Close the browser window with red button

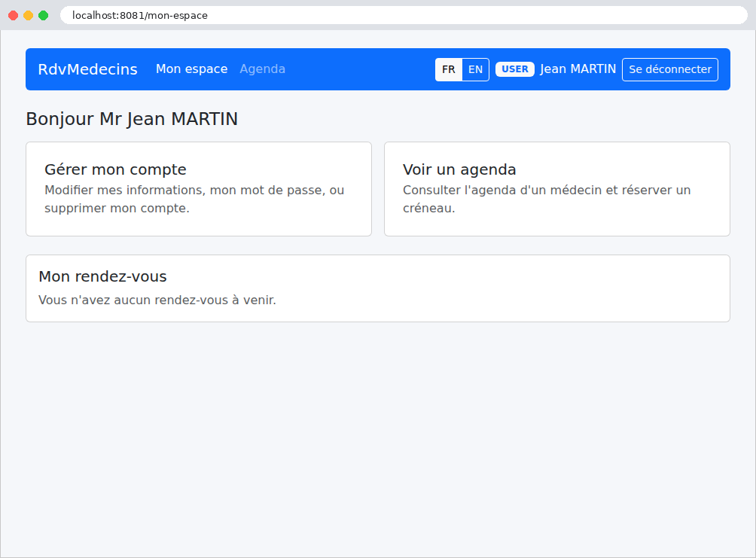pos(14,15)
